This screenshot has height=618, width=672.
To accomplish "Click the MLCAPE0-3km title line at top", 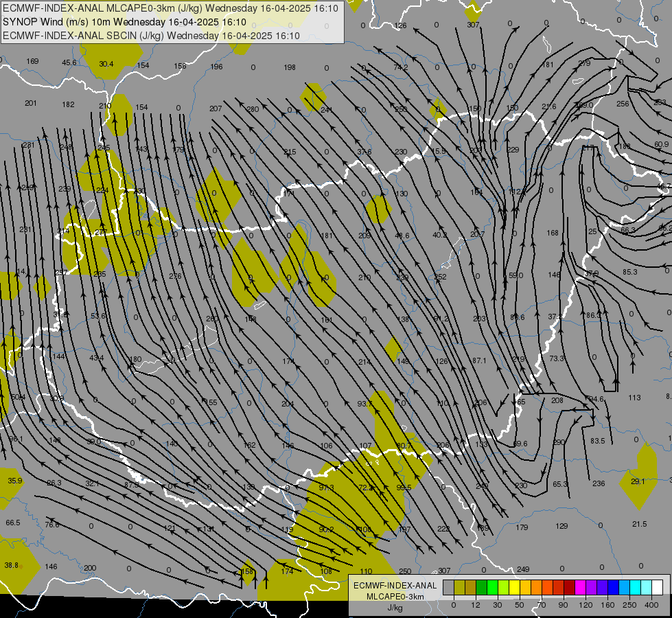I will 170,8.
